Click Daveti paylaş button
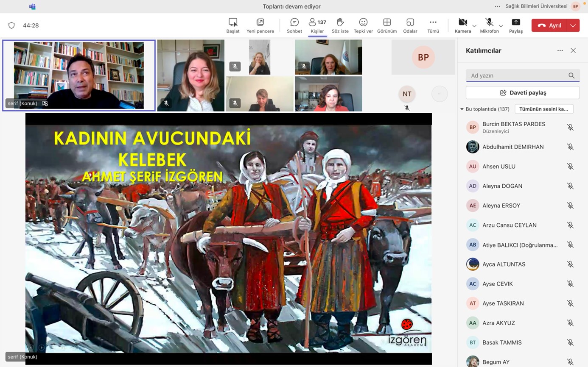The height and width of the screenshot is (367, 588). [x=523, y=92]
